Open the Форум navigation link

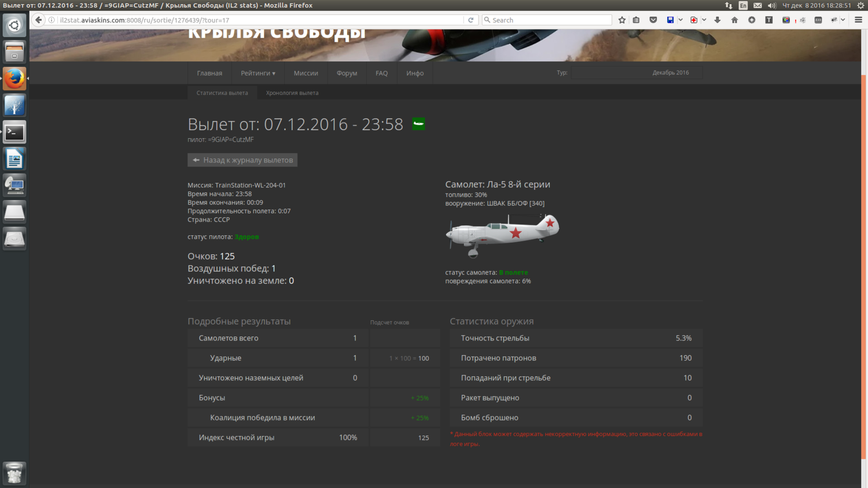[x=347, y=73]
